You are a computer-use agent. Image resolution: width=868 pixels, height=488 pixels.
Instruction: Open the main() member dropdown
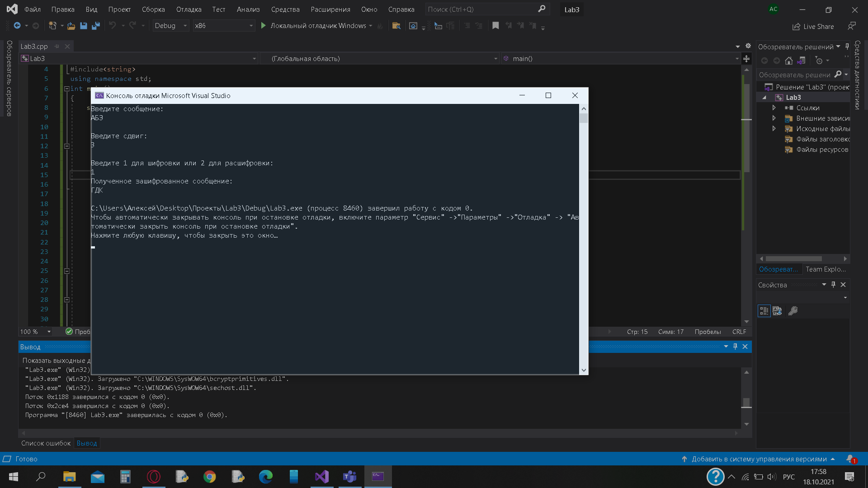click(x=620, y=59)
